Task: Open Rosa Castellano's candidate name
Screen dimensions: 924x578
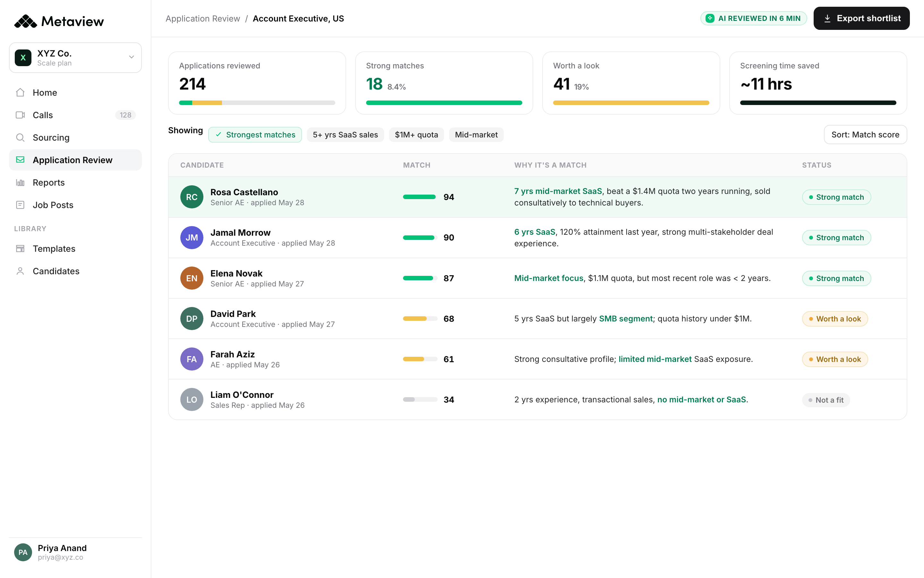Action: [244, 192]
